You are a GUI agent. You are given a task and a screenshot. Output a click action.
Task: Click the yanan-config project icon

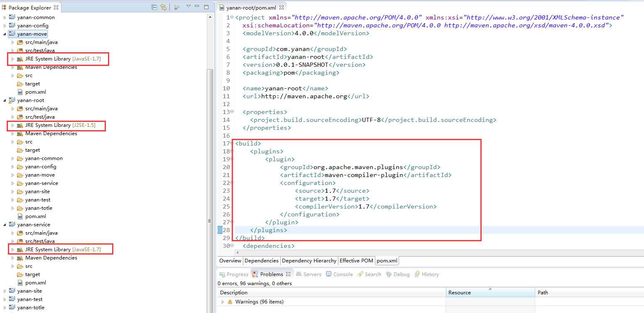(x=12, y=26)
